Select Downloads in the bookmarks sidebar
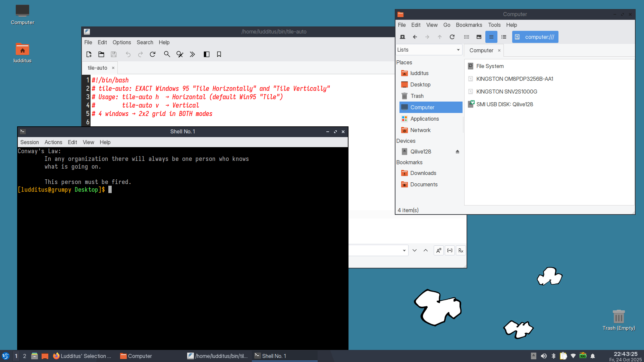This screenshot has width=644, height=362. point(423,173)
